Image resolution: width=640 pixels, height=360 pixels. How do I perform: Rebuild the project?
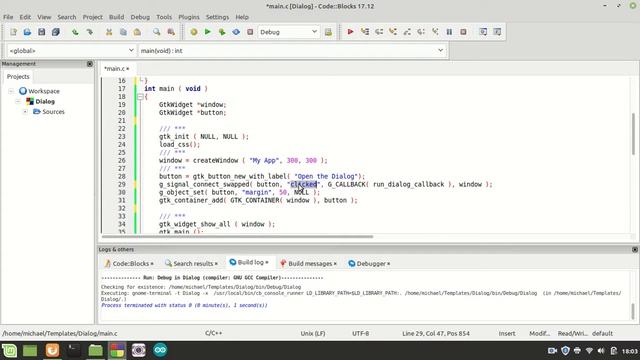pyautogui.click(x=236, y=32)
